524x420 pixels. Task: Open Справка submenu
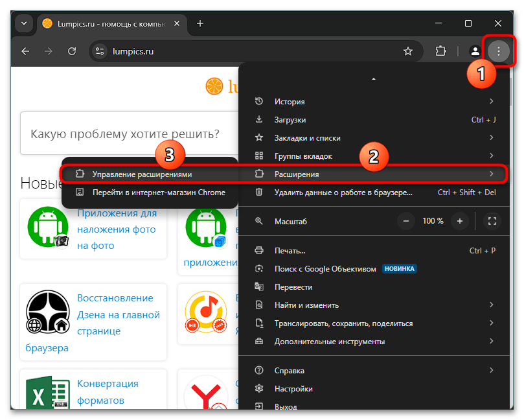click(374, 371)
